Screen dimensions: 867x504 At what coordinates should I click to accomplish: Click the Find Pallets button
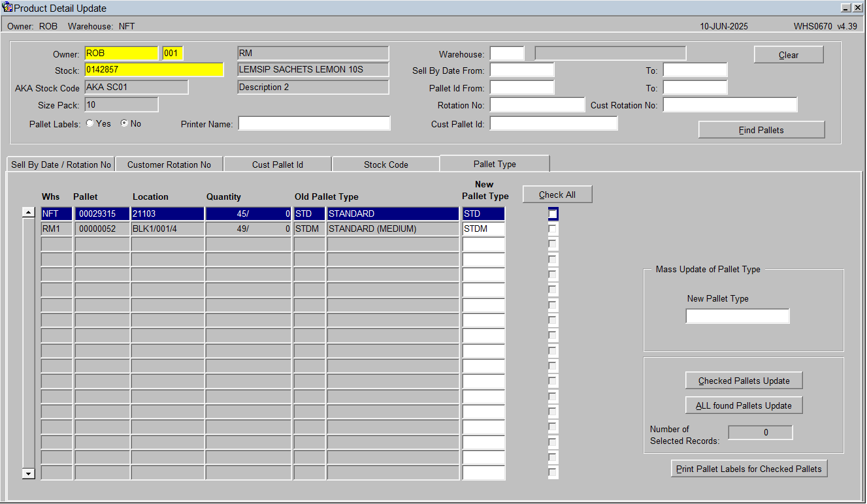(x=761, y=130)
